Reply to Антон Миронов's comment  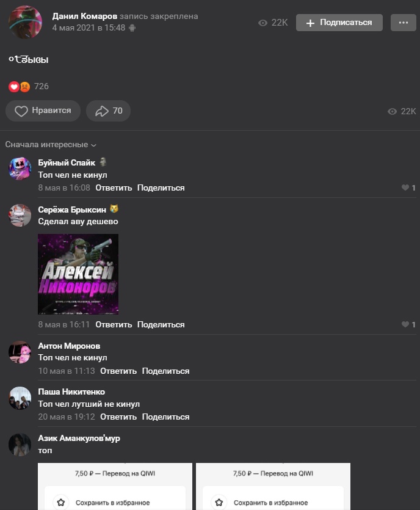[118, 371]
